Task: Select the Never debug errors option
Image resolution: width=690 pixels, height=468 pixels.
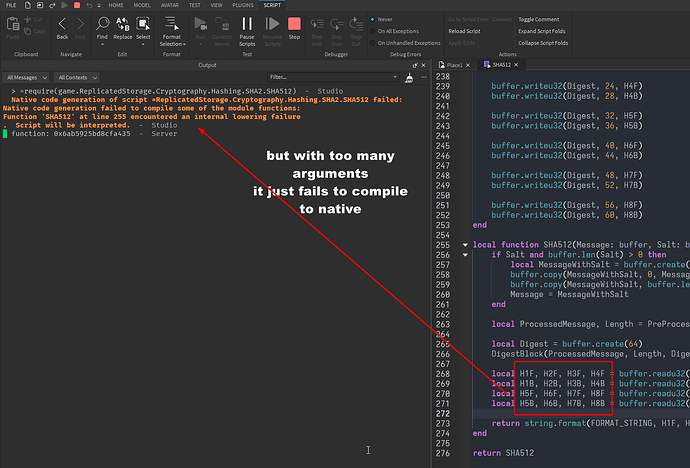Action: (373, 19)
